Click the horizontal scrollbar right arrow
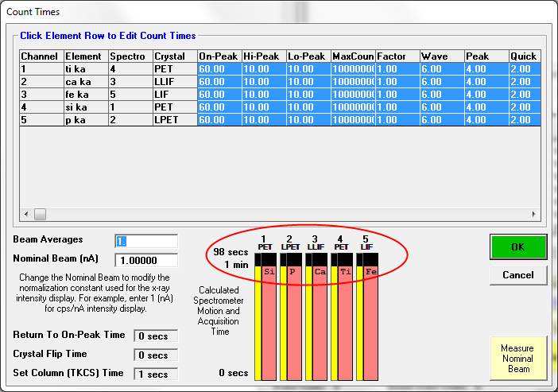This screenshot has width=558, height=392. tap(534, 214)
